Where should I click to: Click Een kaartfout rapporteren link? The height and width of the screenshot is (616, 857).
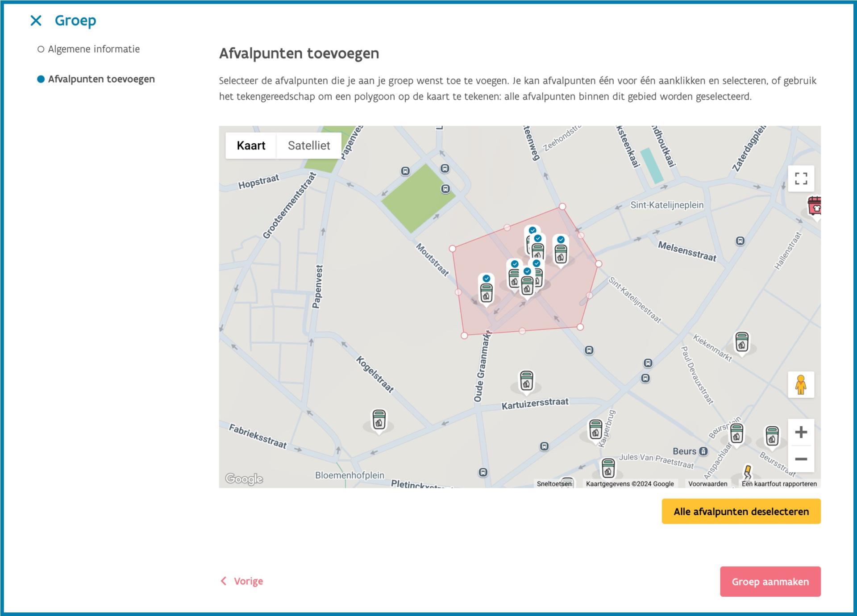click(779, 484)
